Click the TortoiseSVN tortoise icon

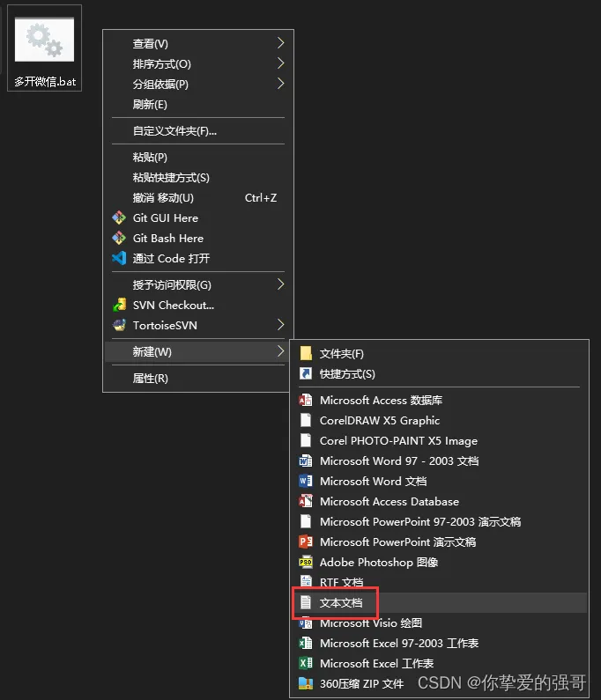pyautogui.click(x=119, y=325)
